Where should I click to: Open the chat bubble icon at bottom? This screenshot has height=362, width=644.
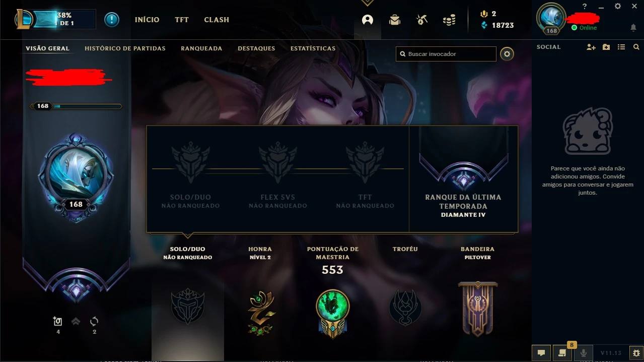(541, 353)
